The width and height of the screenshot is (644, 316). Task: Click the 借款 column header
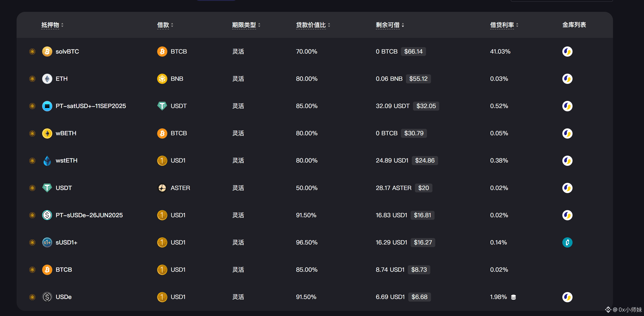(163, 25)
